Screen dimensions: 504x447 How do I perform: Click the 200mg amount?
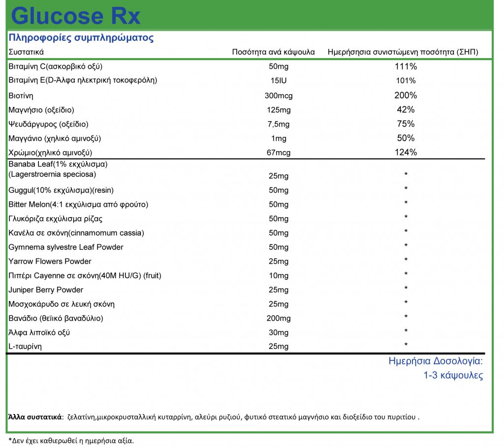pyautogui.click(x=279, y=319)
